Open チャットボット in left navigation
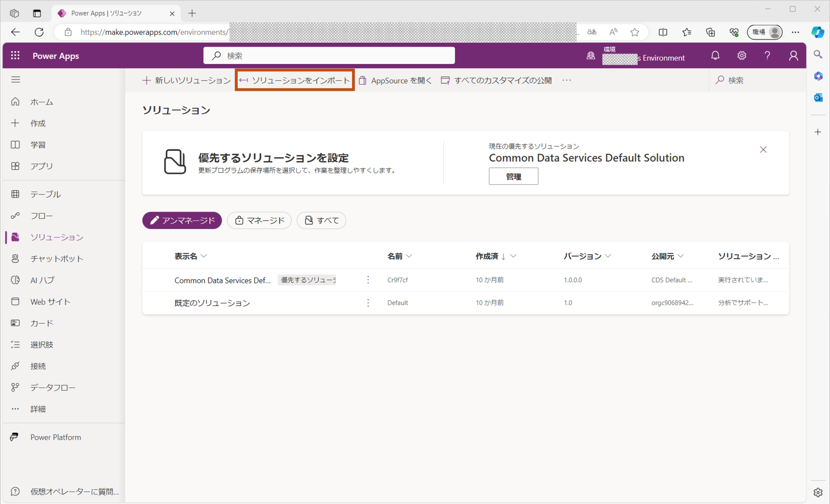This screenshot has height=504, width=830. [x=64, y=259]
